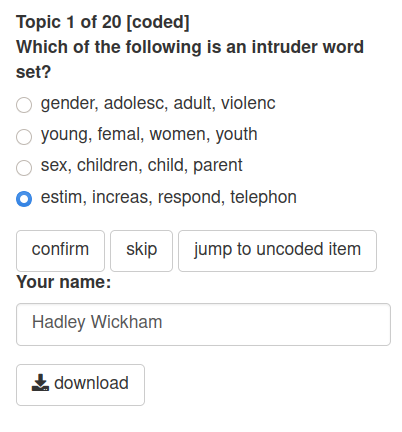402x432 pixels.
Task: Click the word 'telephon' in the last option
Action: [263, 197]
